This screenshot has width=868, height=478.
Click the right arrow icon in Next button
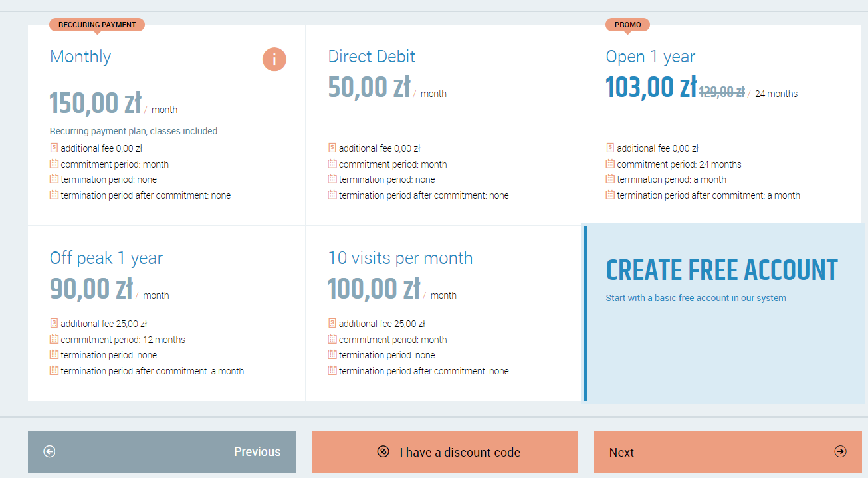click(840, 452)
